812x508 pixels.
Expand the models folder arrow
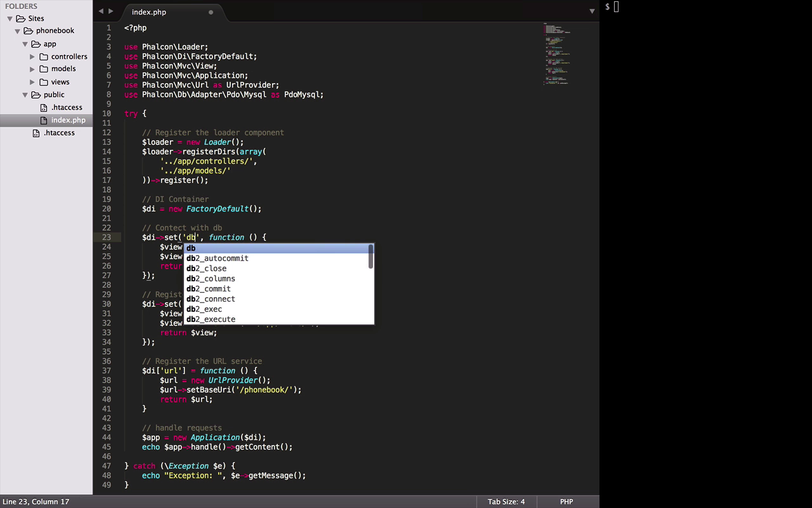[x=32, y=69]
